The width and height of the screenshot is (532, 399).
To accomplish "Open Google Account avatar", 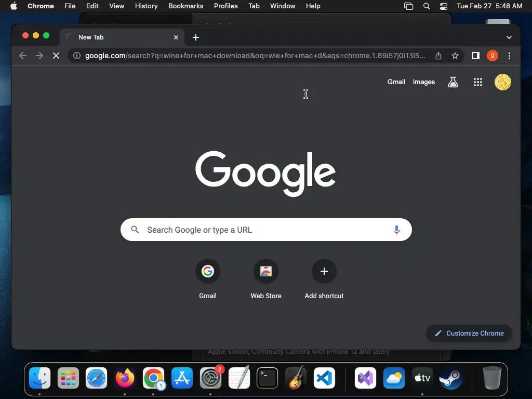I will point(502,82).
